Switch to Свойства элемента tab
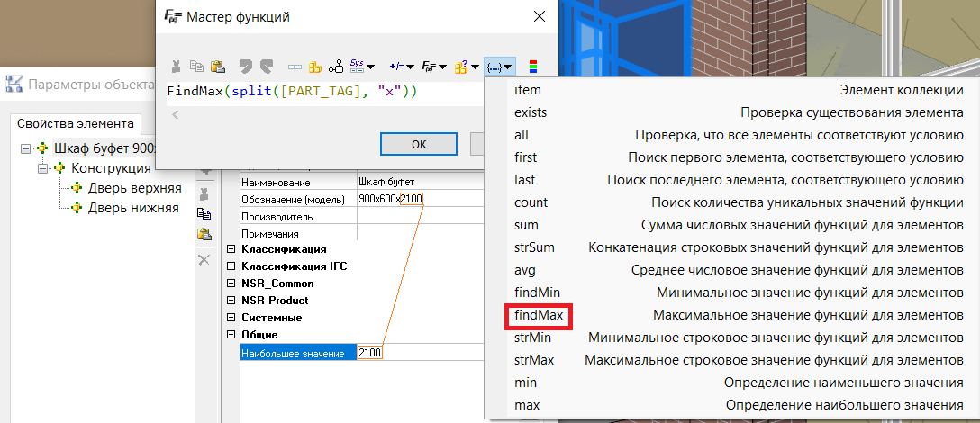 point(75,123)
